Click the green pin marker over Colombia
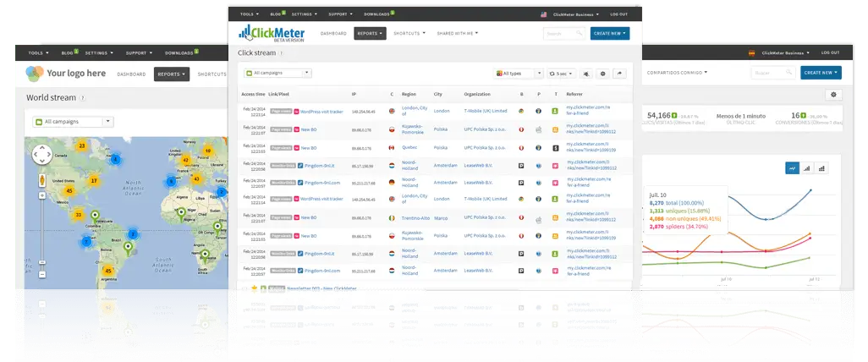The height and width of the screenshot is (362, 868). tap(95, 217)
